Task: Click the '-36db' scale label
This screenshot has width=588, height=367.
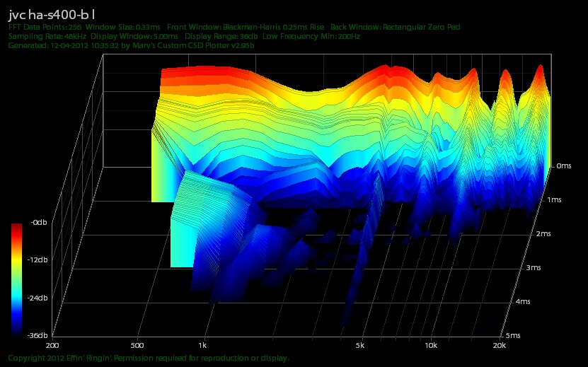Action: (x=38, y=335)
